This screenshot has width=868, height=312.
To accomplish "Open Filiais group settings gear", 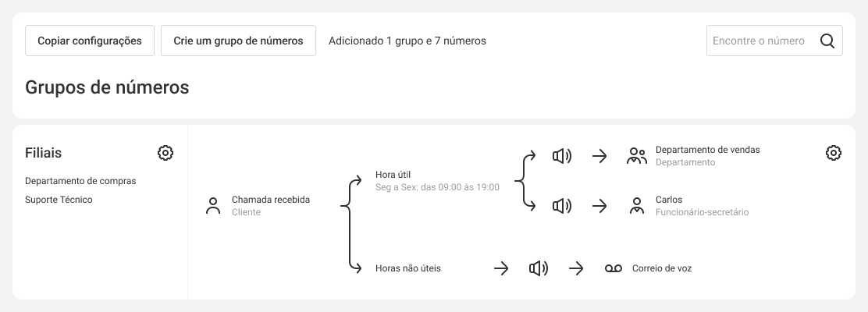I will coord(165,153).
